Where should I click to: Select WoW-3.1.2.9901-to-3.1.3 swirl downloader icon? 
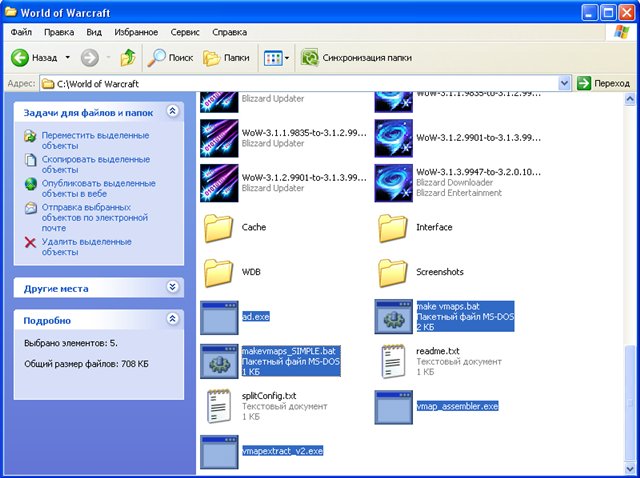393,138
